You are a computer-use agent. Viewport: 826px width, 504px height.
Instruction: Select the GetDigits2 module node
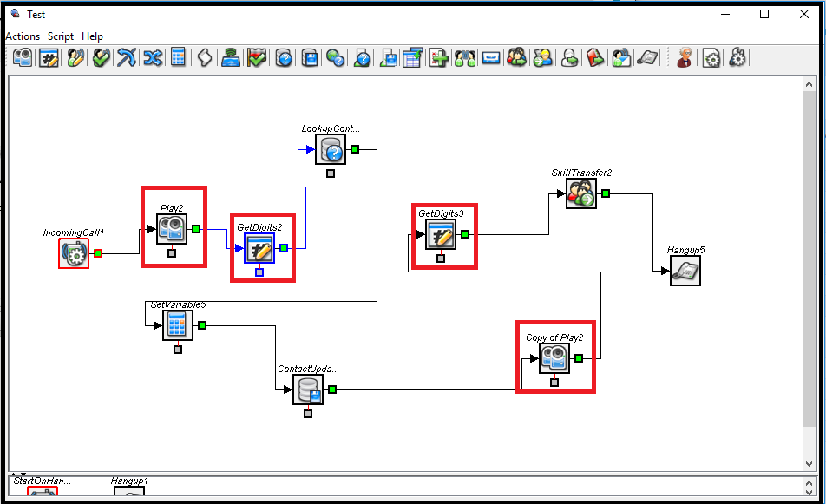(259, 248)
